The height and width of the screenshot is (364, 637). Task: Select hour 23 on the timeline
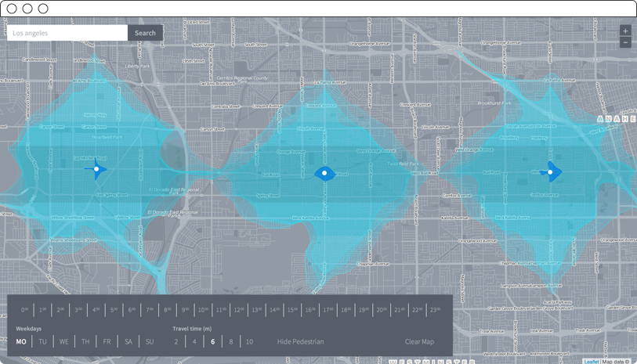(x=434, y=310)
